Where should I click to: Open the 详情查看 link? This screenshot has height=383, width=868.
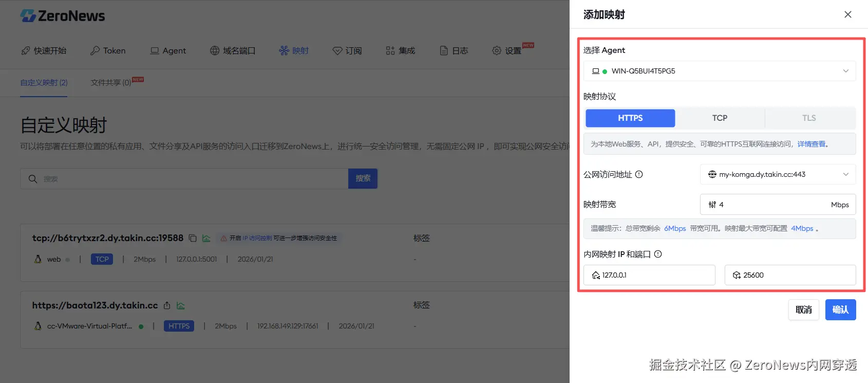(x=812, y=144)
